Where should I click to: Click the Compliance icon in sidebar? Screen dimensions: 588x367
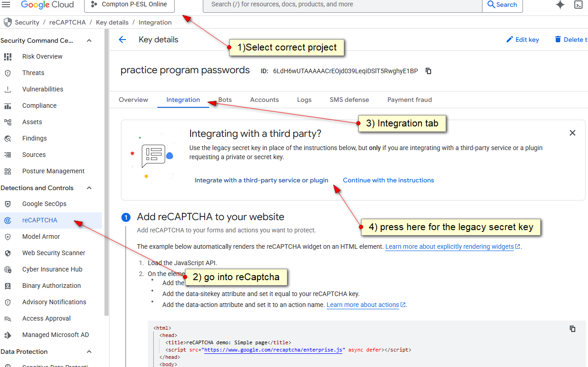8,106
